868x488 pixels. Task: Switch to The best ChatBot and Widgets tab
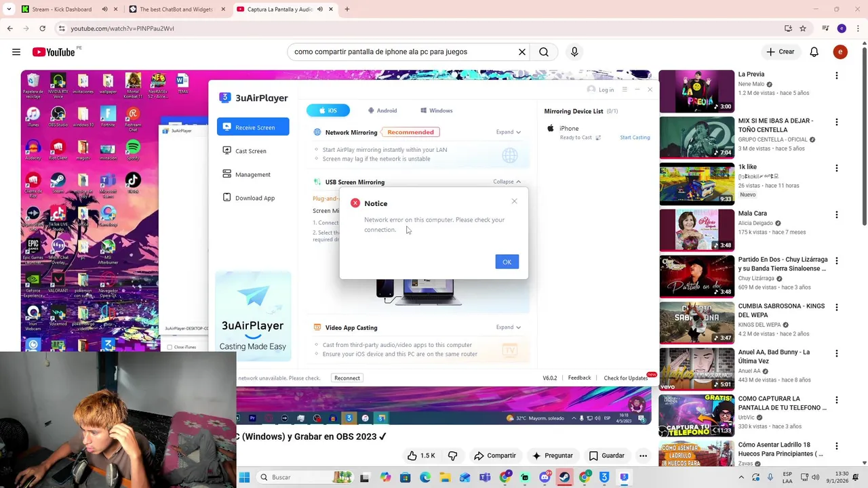coord(170,9)
